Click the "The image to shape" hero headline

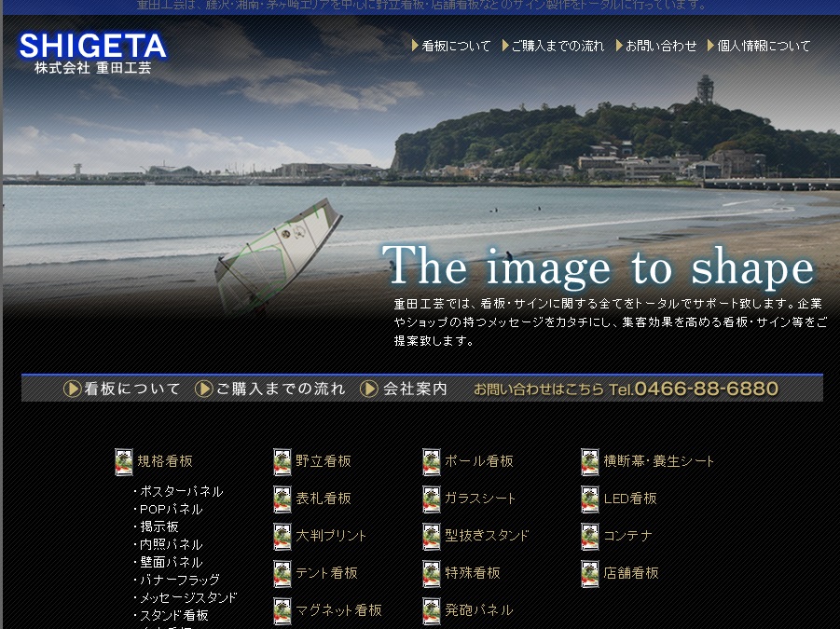(x=599, y=267)
